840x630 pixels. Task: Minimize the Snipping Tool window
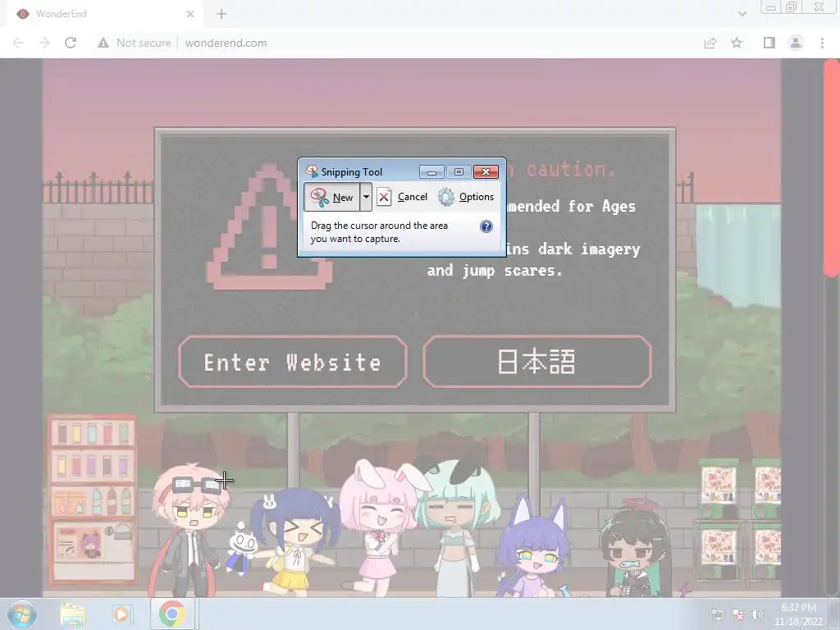click(431, 172)
